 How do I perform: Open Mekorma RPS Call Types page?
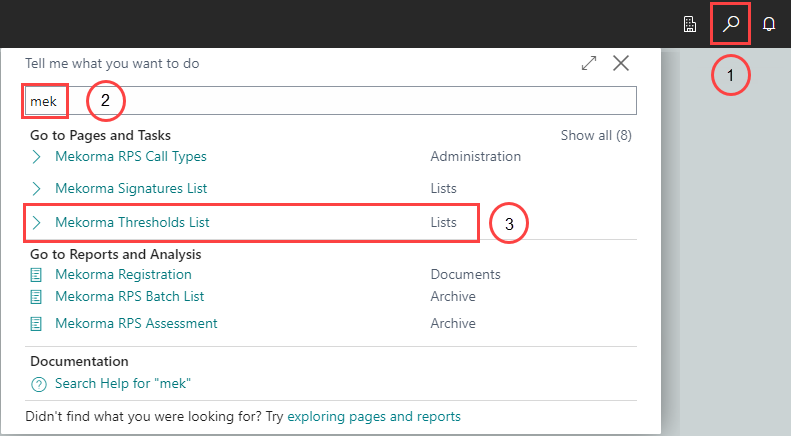[130, 157]
